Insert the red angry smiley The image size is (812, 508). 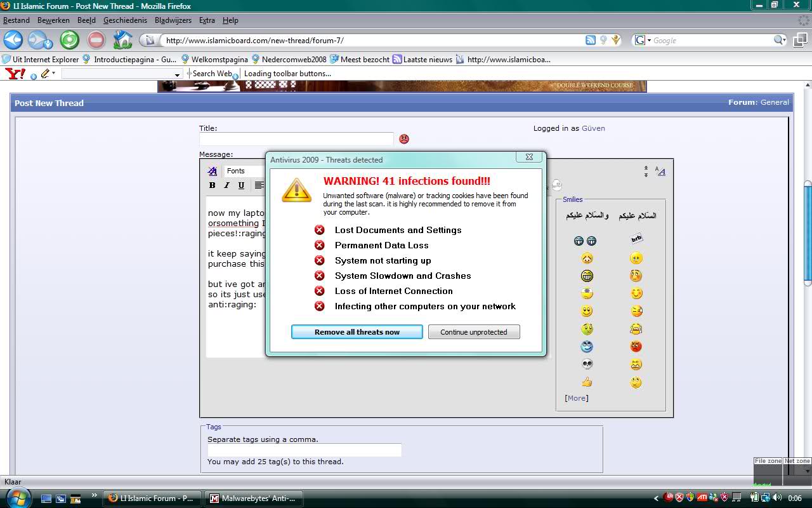636,347
